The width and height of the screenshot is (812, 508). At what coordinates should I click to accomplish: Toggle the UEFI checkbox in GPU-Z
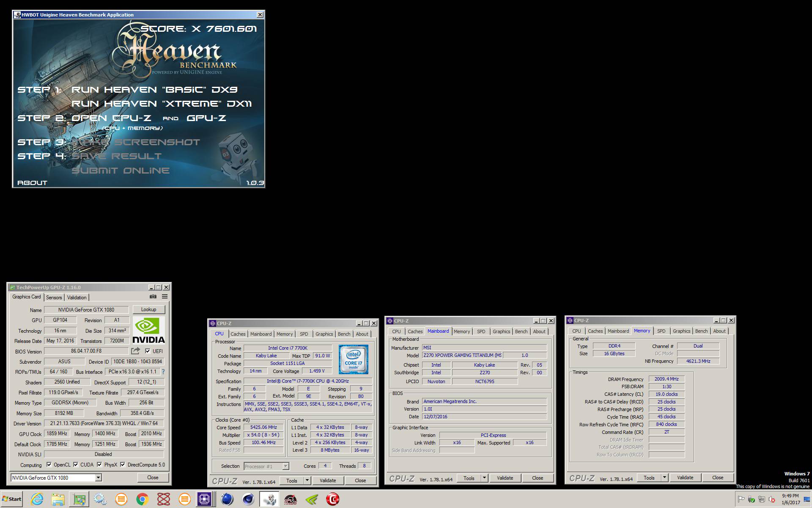pos(148,351)
